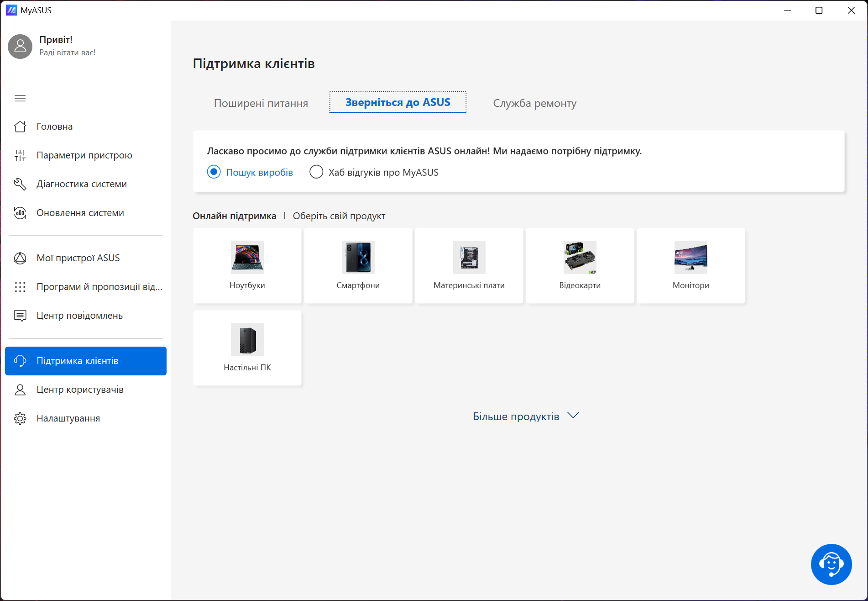Switch to the Зверніться до ASUS tab

398,102
